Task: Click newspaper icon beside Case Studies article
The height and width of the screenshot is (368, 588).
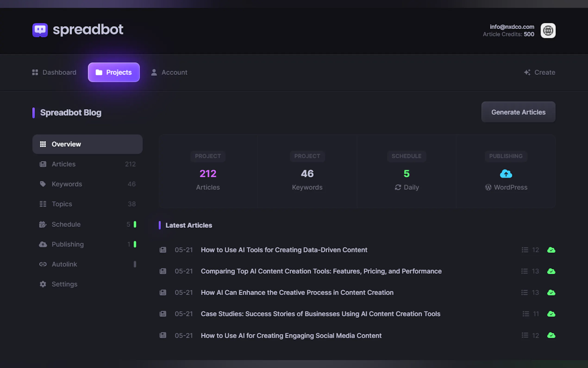Action: 163,314
